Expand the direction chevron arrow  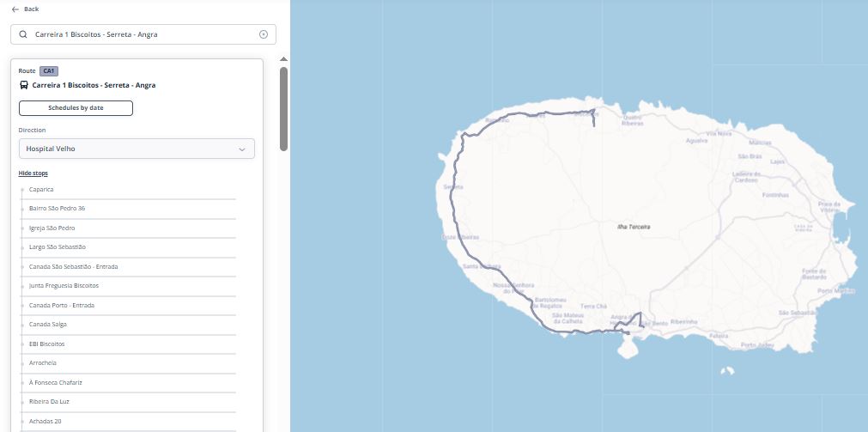click(242, 149)
